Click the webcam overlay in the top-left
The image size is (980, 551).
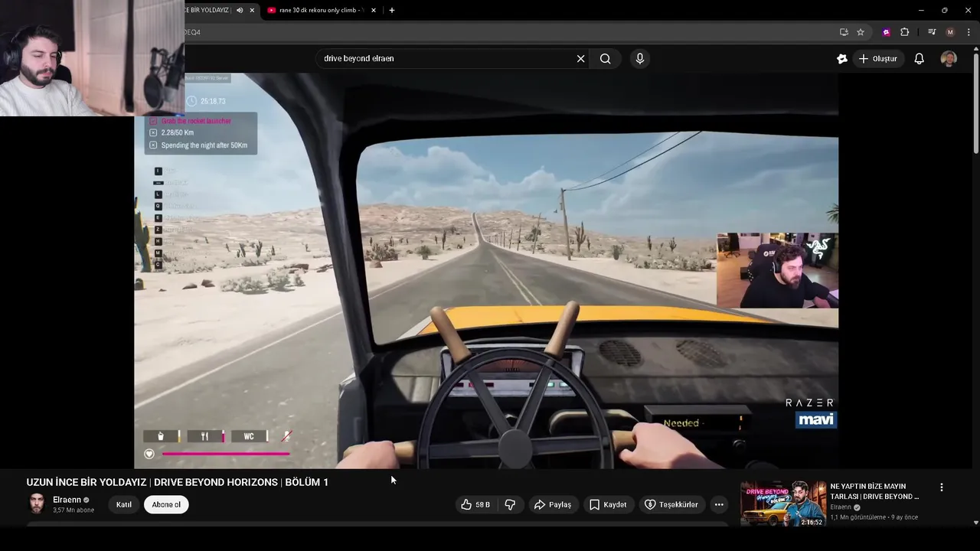click(x=92, y=57)
